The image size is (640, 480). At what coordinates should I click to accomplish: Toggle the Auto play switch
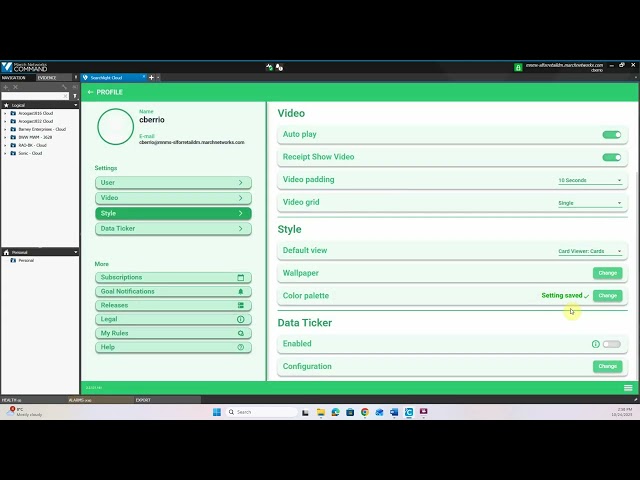(x=611, y=135)
